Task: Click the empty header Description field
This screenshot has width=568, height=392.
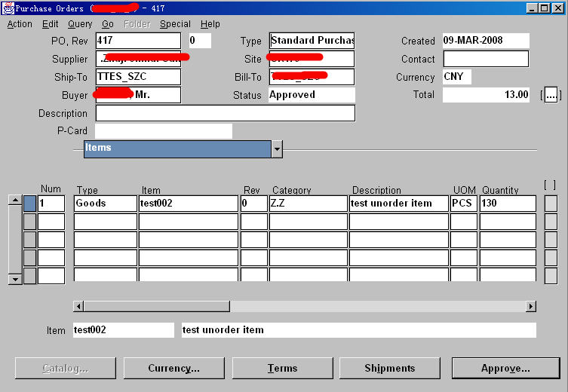Action: 226,113
